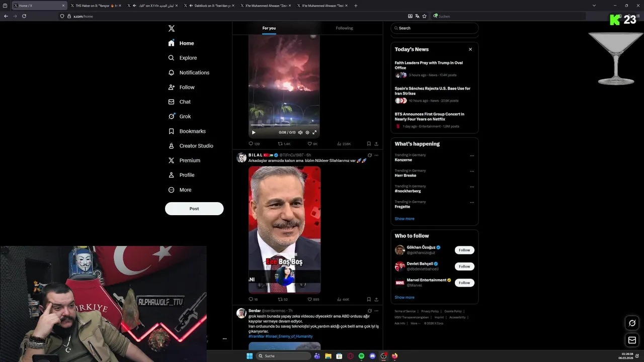The height and width of the screenshot is (362, 644).
Task: Reply to the video post with 139 comments
Action: (x=254, y=144)
